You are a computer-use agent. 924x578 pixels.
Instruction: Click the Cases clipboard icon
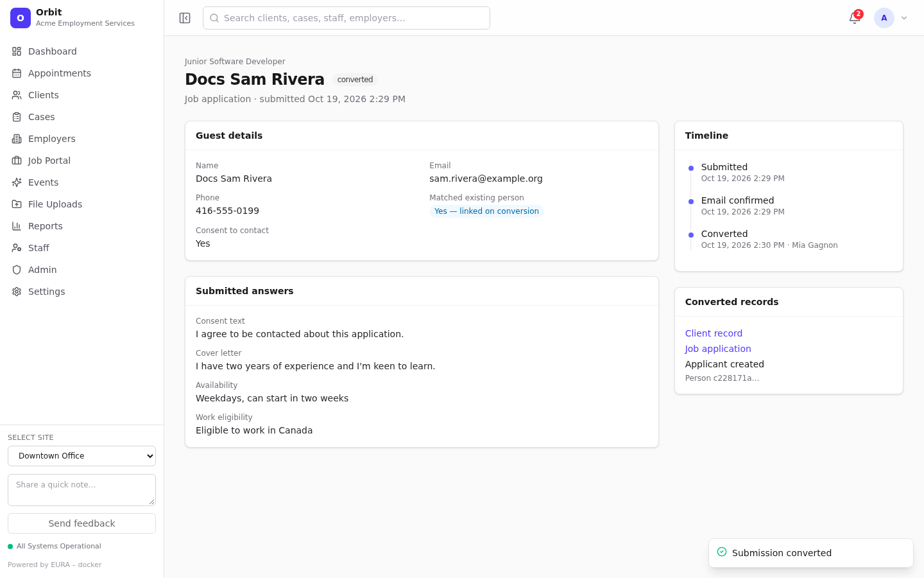click(17, 117)
